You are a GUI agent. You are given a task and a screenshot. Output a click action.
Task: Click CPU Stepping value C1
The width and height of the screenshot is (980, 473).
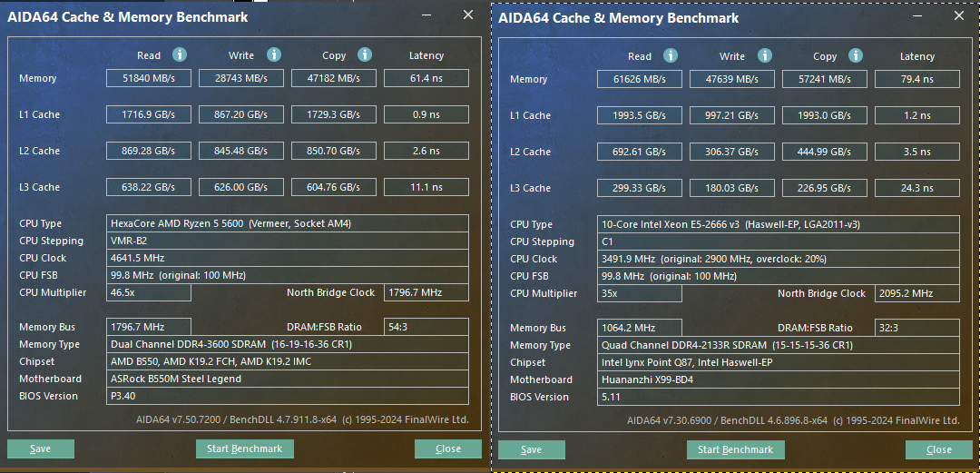pos(779,241)
